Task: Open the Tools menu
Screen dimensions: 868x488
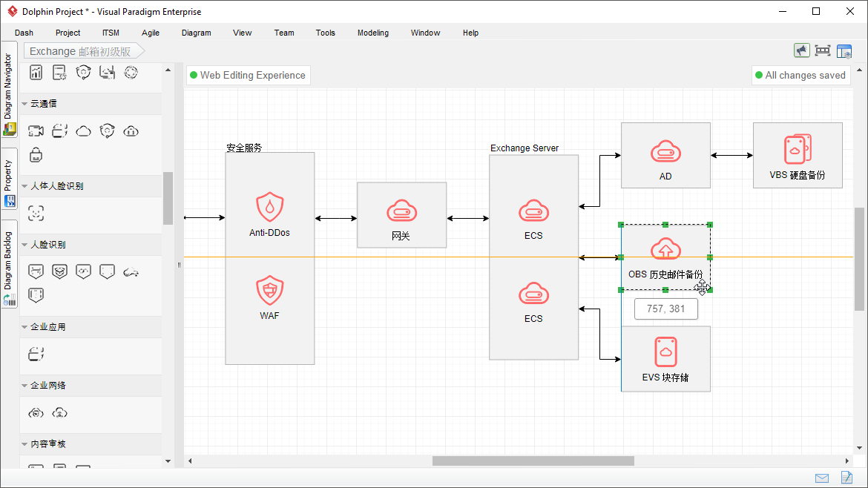Action: point(326,33)
